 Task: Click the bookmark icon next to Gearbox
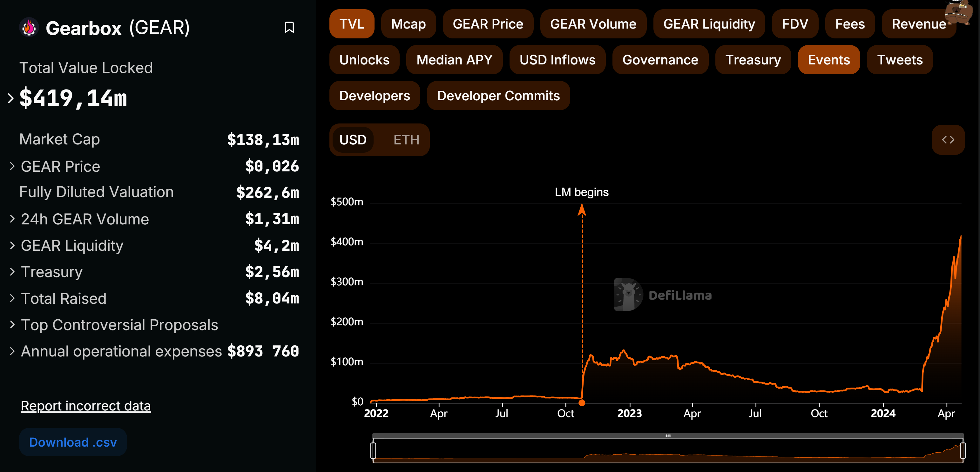(289, 27)
